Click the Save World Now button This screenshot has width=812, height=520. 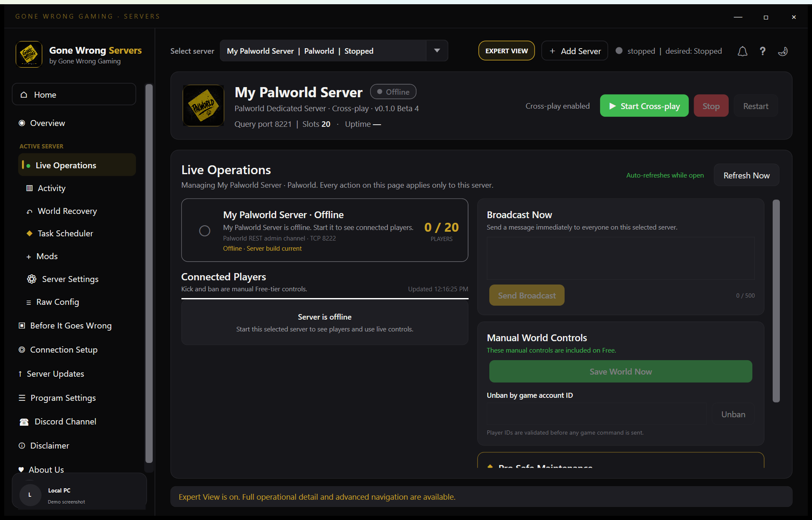click(x=620, y=371)
